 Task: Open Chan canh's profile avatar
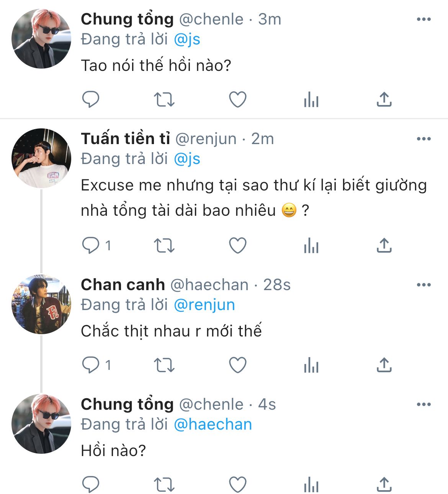pyautogui.click(x=41, y=304)
